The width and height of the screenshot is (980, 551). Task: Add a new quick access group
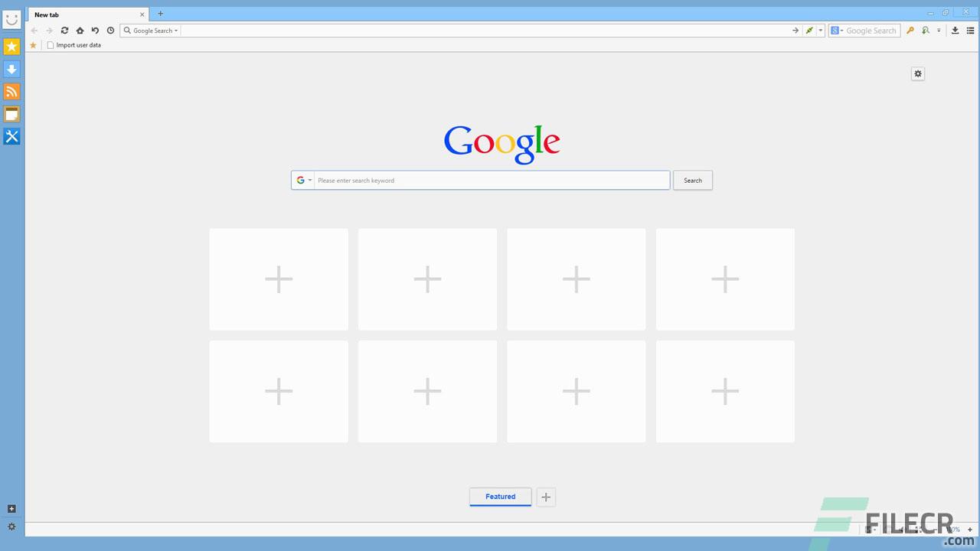click(546, 497)
